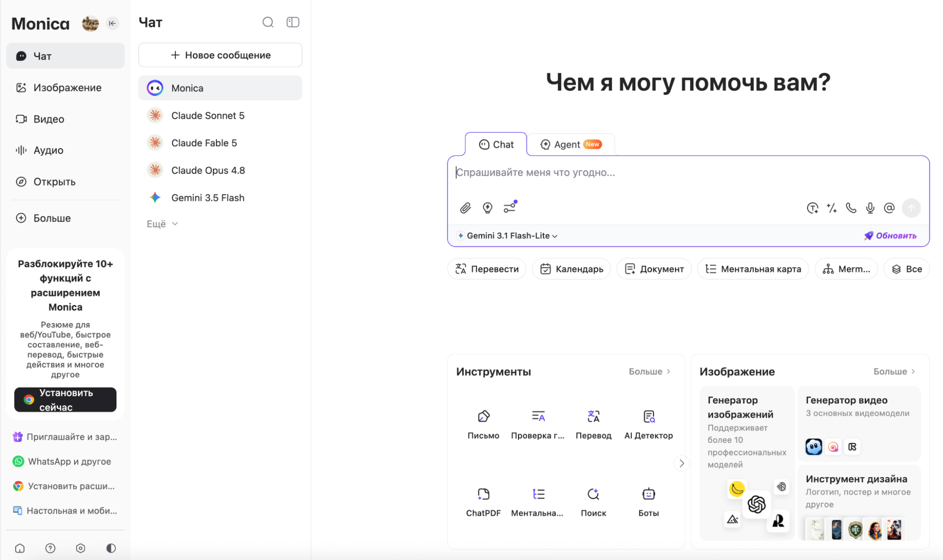
Task: Open the Боты tool
Action: tap(649, 502)
